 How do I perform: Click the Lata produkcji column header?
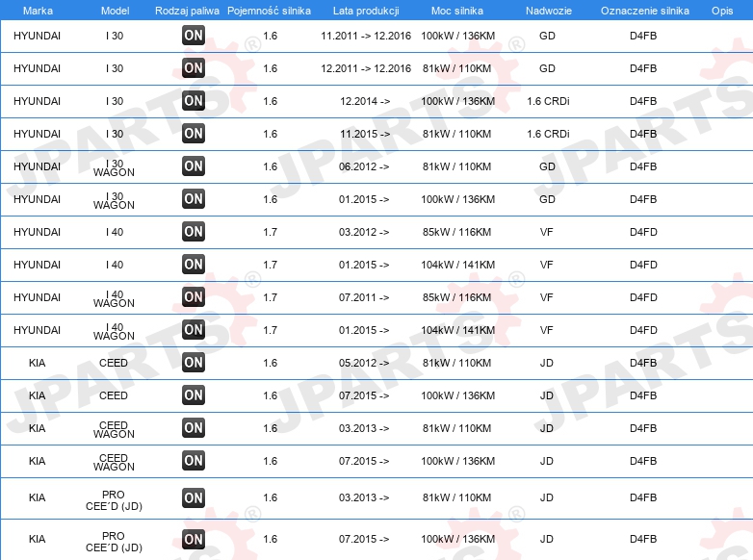(366, 11)
